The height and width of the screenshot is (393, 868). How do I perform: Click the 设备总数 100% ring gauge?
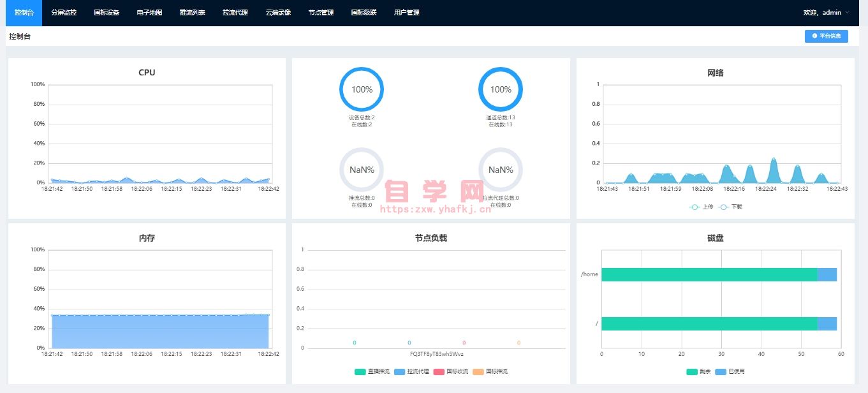pos(362,89)
